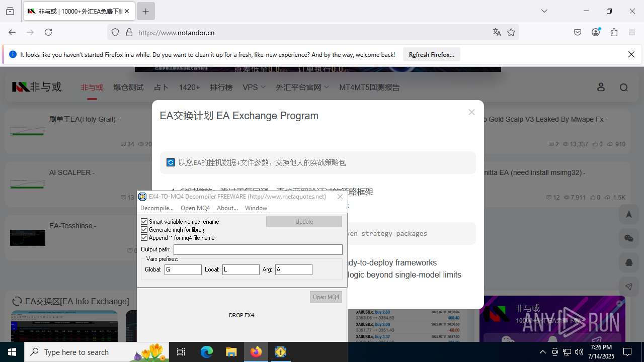Image resolution: width=644 pixels, height=362 pixels.
Task: Open About... menu in decompiler
Action: (x=227, y=208)
